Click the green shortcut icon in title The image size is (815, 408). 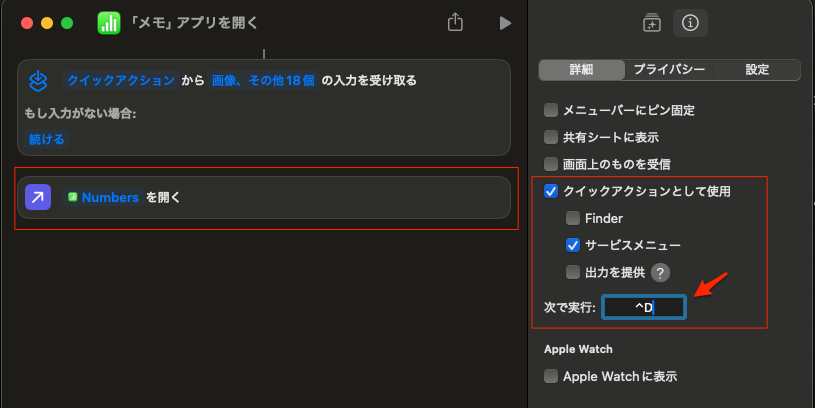108,23
